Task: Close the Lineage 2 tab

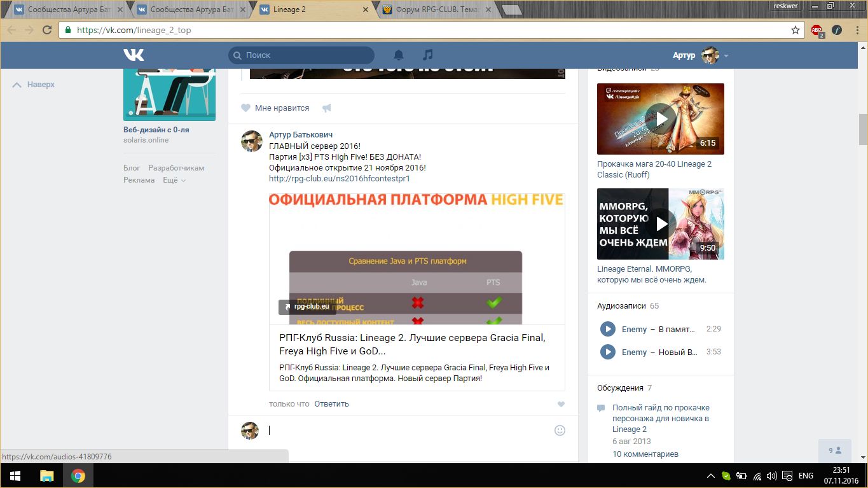Action: 365,10
